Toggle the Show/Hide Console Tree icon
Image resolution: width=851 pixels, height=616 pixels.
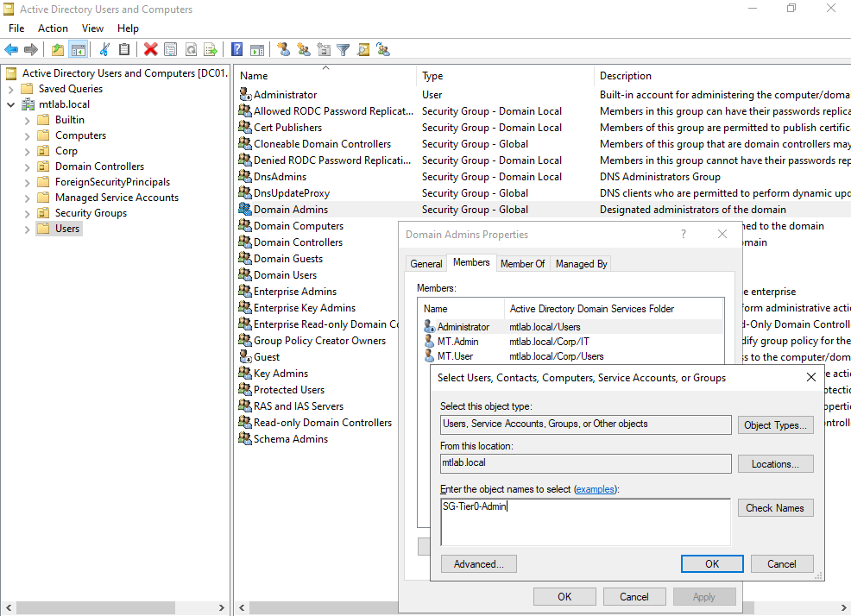pos(79,50)
